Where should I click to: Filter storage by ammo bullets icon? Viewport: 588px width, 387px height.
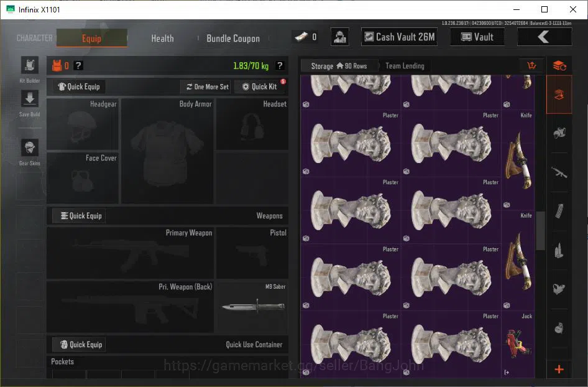pos(559,250)
